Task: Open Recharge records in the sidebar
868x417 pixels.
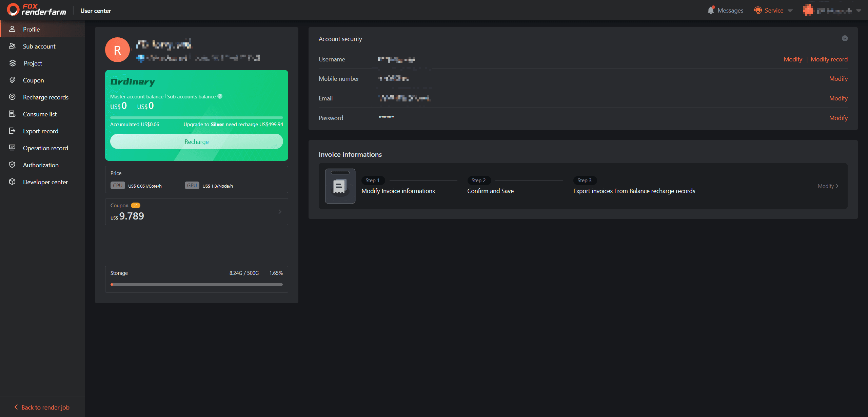Action: (x=45, y=97)
